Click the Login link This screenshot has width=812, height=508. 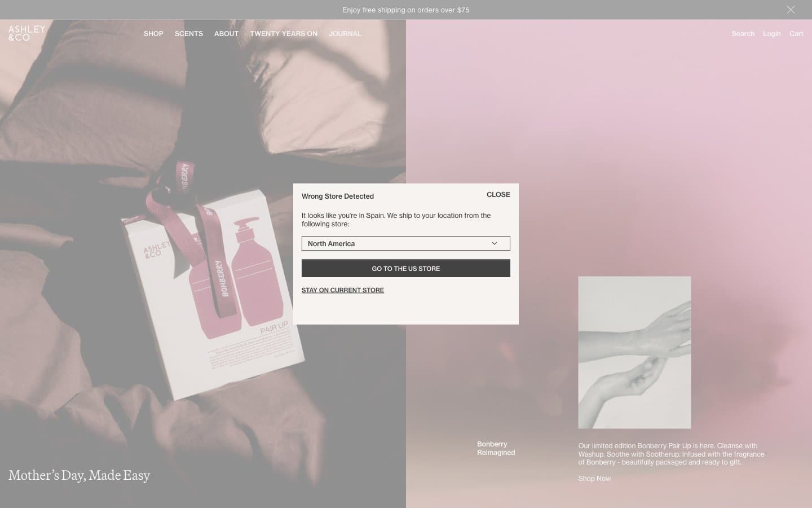[771, 34]
